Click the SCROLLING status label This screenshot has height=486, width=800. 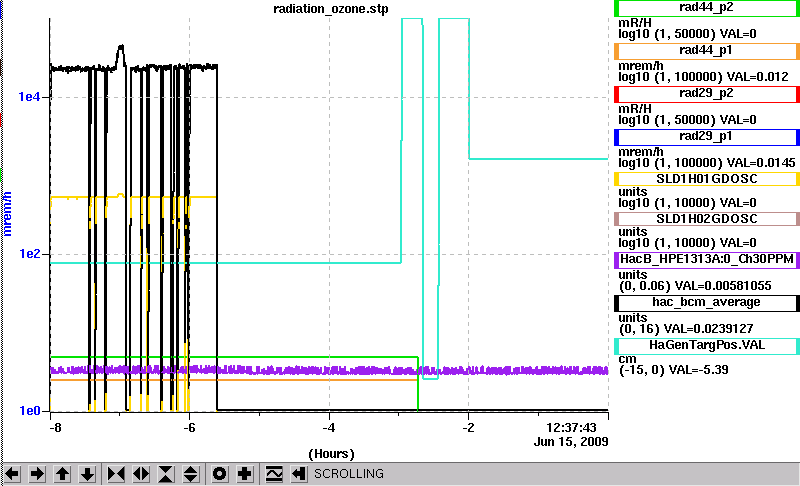tap(348, 474)
